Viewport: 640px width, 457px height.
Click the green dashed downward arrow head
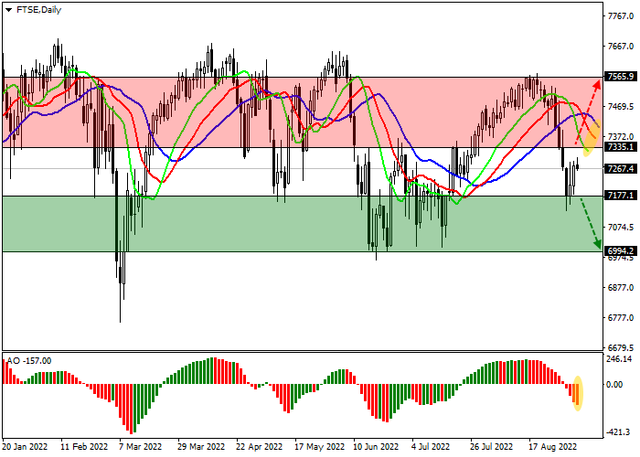pyautogui.click(x=597, y=244)
